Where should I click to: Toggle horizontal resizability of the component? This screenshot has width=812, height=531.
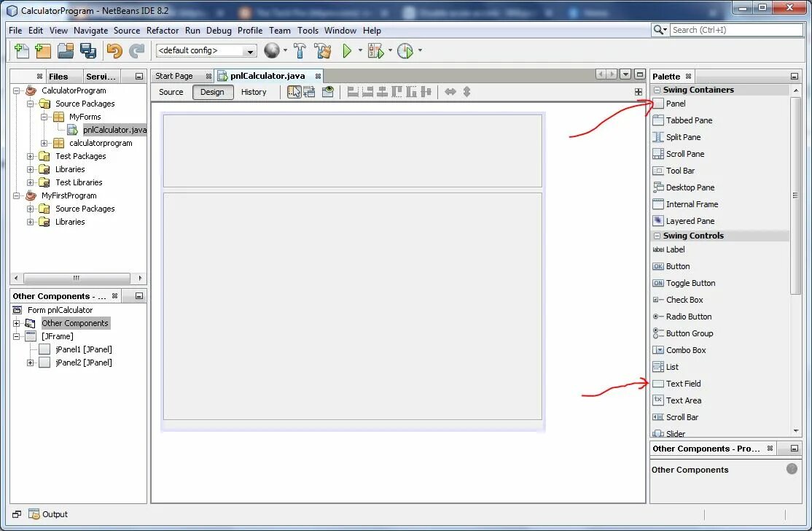(450, 92)
